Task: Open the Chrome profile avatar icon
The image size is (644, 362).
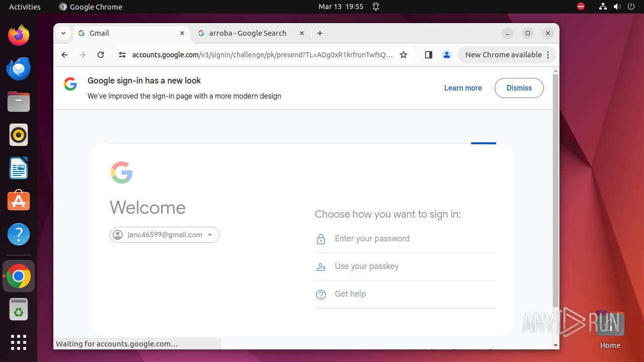Action: tap(447, 55)
